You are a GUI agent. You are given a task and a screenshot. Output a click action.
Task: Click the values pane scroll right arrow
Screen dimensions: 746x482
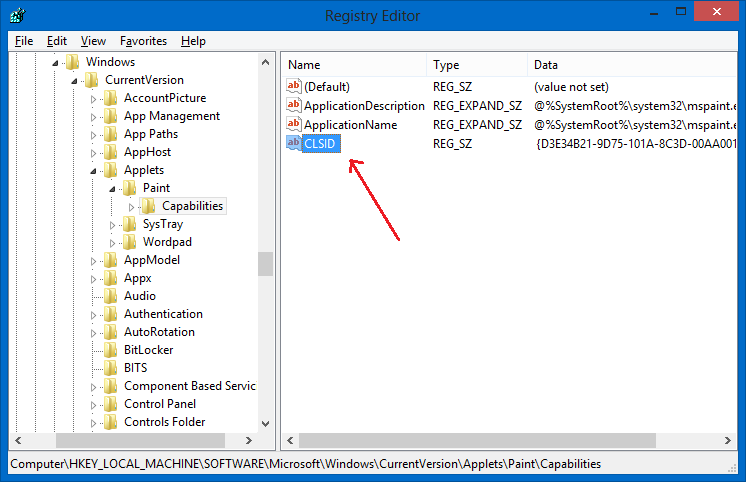click(727, 441)
